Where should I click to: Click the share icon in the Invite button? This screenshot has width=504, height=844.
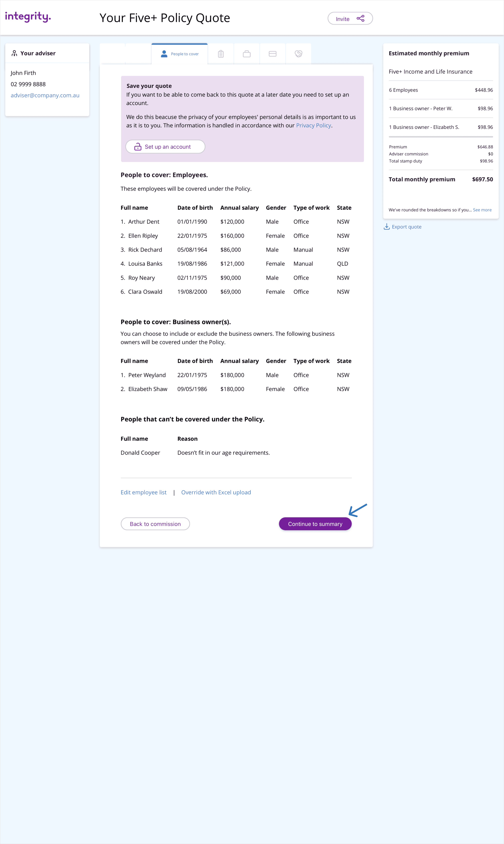tap(360, 18)
